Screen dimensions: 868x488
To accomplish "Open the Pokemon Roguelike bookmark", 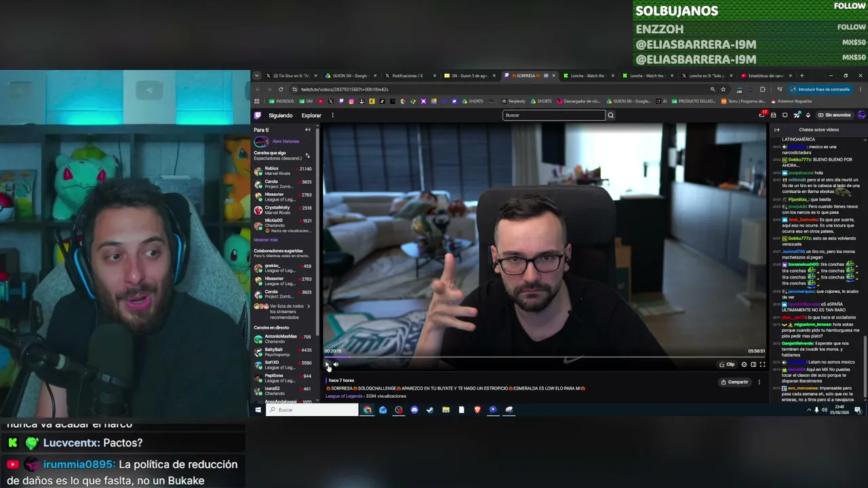I will [791, 101].
